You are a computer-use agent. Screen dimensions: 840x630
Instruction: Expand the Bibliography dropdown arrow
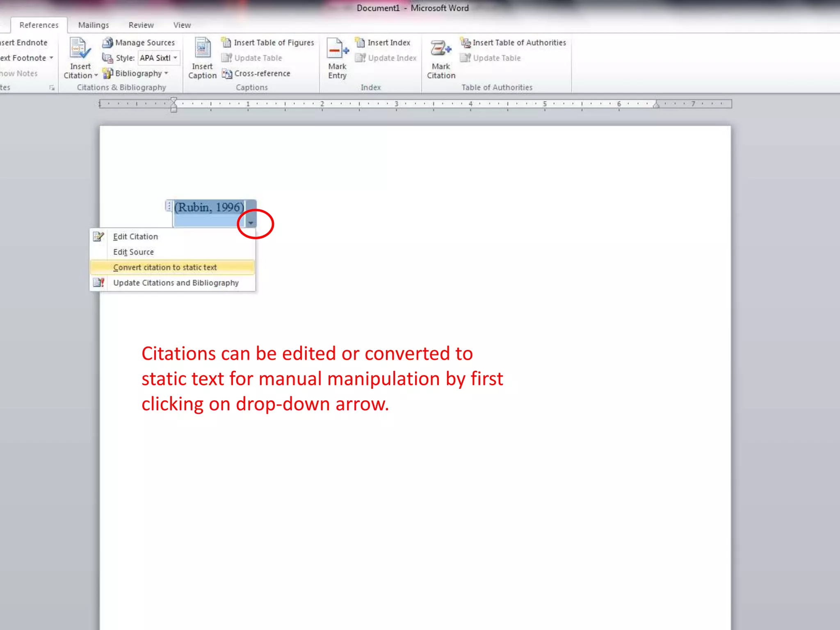click(x=166, y=73)
